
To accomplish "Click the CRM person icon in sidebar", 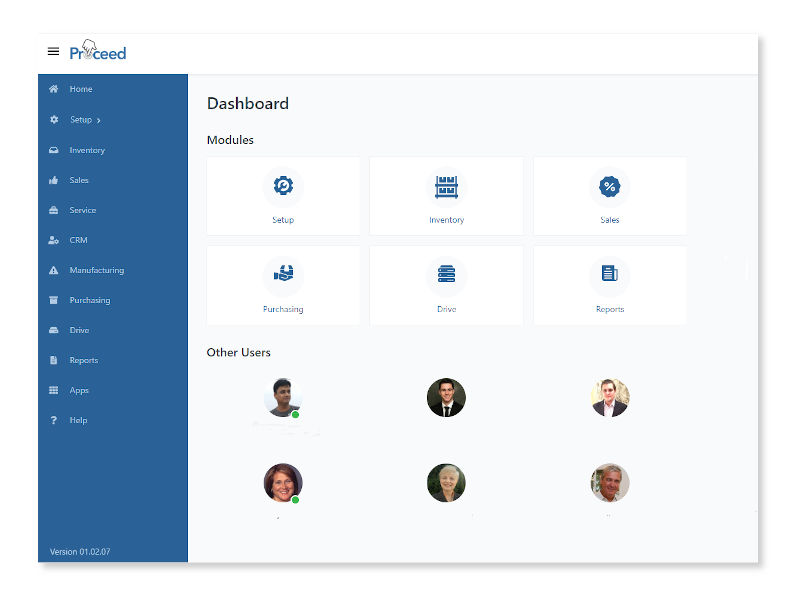I will tap(53, 240).
